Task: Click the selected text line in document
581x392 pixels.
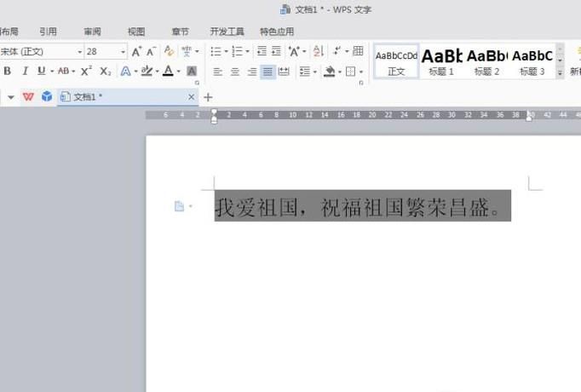Action: click(x=362, y=206)
